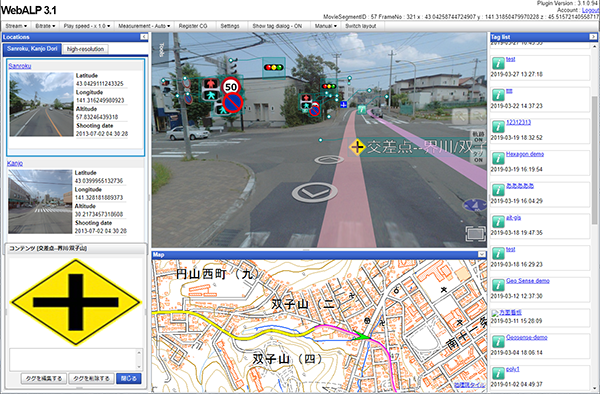Toggle the tag (タグ) ON overlay button

click(x=478, y=157)
